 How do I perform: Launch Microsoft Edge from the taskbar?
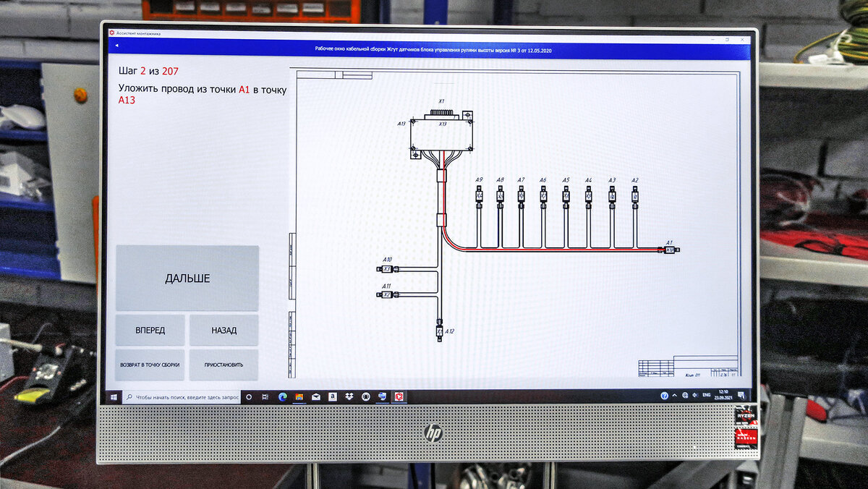[283, 397]
